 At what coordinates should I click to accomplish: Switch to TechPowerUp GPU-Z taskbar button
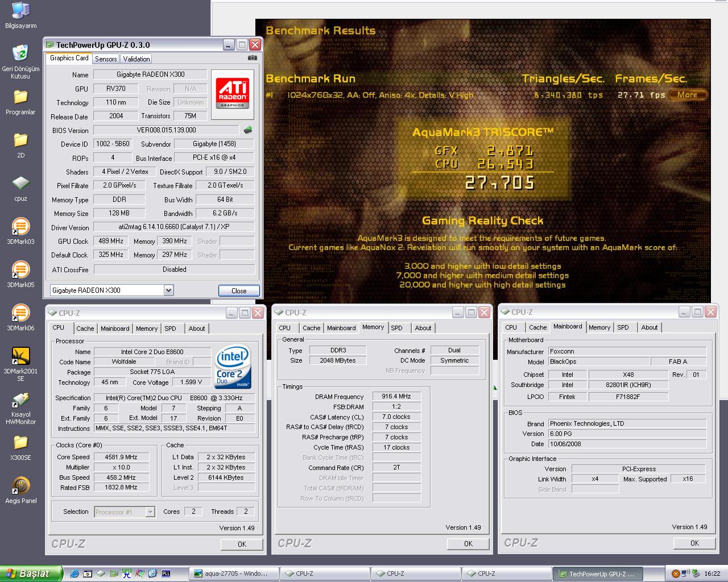[597, 573]
